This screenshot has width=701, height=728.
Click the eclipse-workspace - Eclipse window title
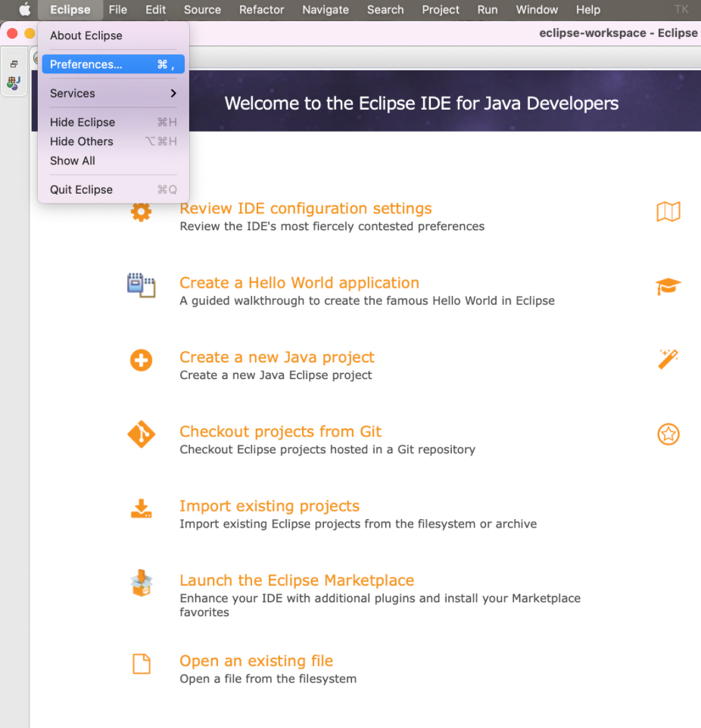pos(618,33)
